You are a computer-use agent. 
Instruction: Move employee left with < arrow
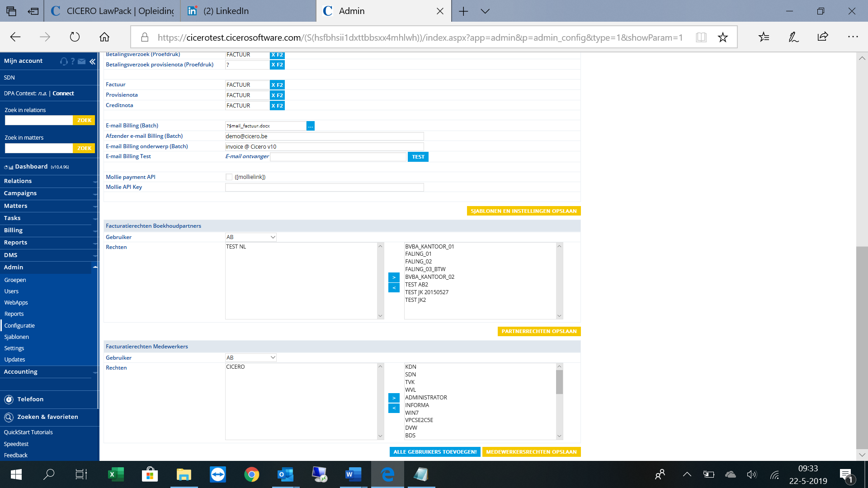pyautogui.click(x=394, y=408)
